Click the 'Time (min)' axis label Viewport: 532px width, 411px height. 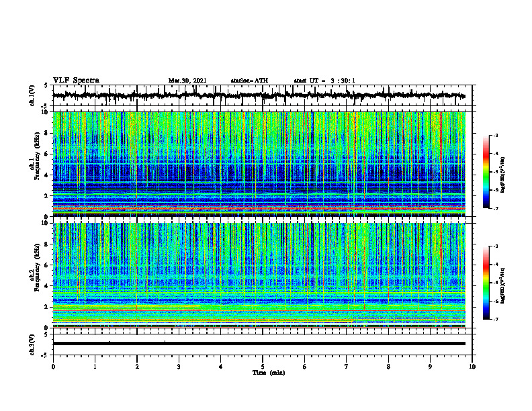pos(269,373)
